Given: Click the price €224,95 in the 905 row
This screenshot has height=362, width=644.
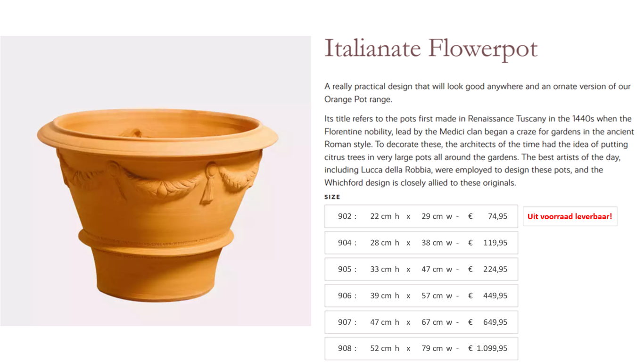Looking at the screenshot, I should point(488,269).
